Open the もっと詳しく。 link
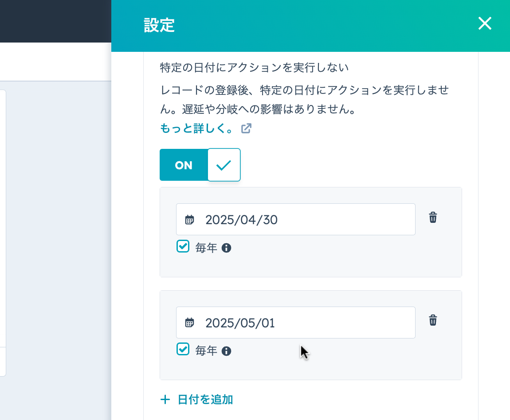This screenshot has height=420, width=510. [197, 128]
